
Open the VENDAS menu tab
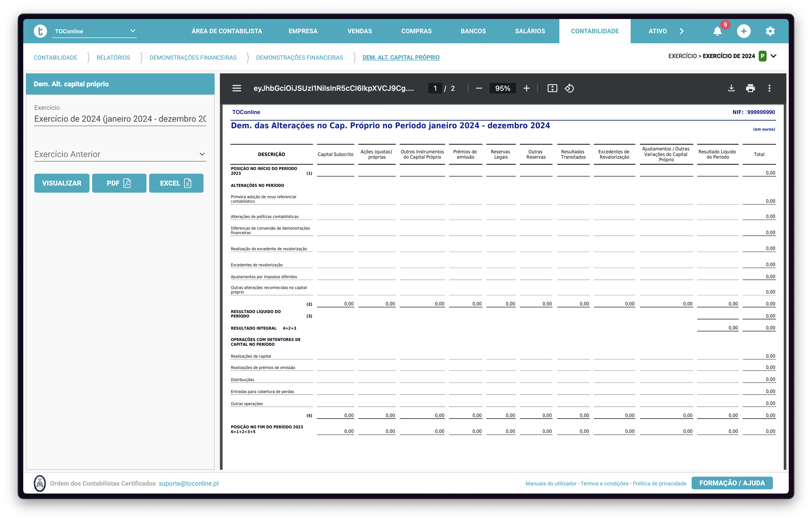(x=360, y=31)
